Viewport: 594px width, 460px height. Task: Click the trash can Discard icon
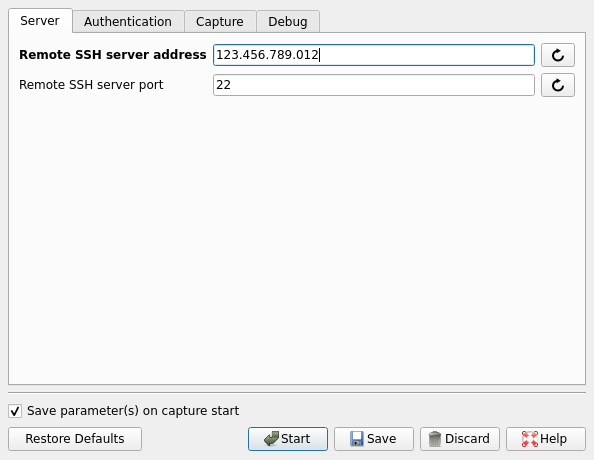(x=435, y=439)
